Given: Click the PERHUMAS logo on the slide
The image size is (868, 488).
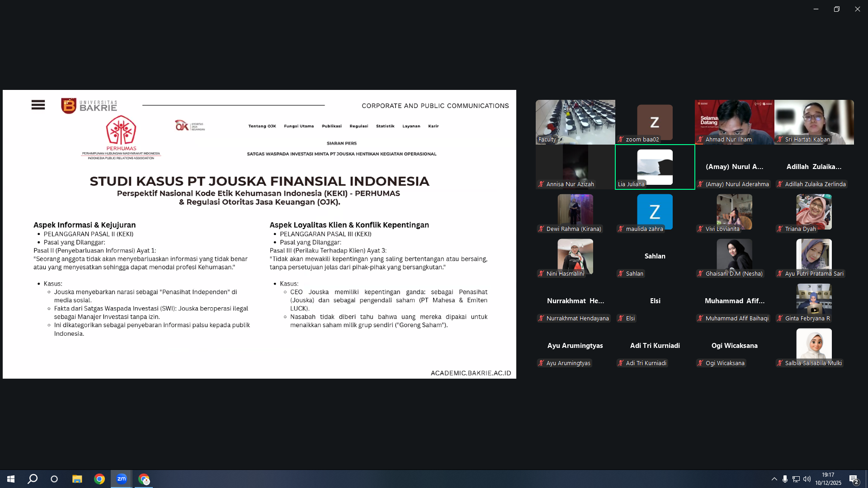Looking at the screenshot, I should (x=121, y=137).
